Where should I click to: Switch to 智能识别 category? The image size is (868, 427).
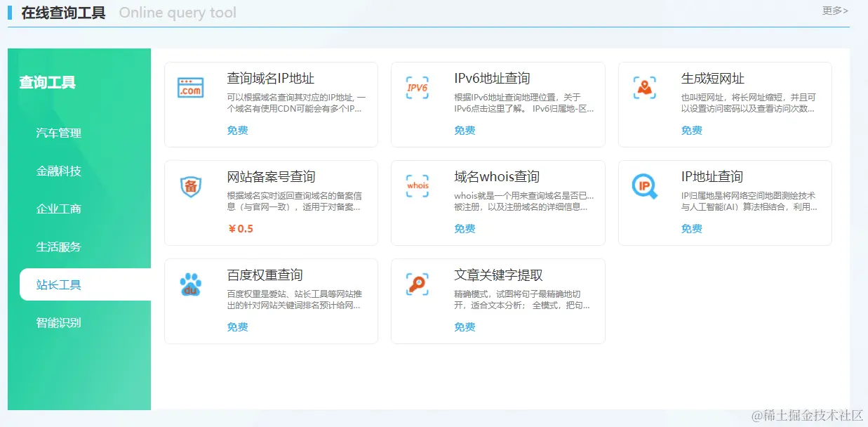(x=59, y=322)
